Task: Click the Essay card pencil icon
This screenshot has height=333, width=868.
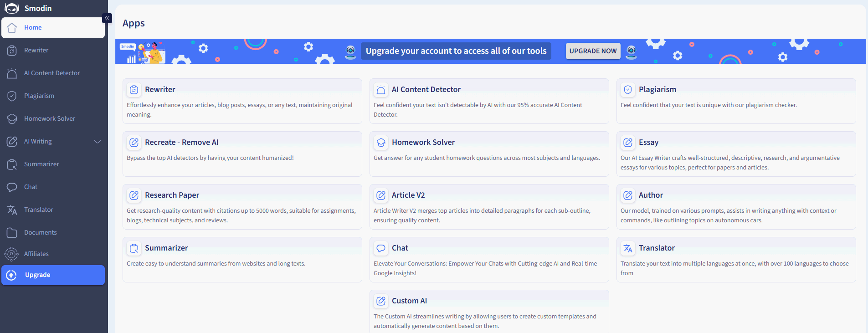Action: (628, 143)
